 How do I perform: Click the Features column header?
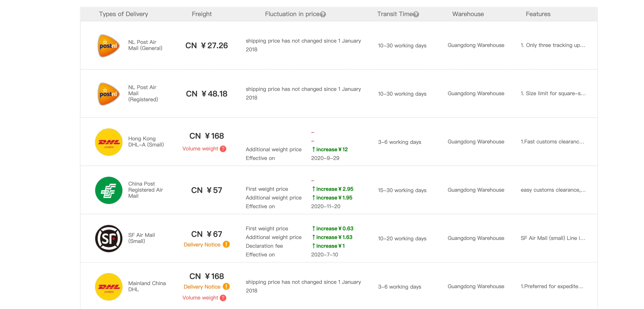point(538,14)
